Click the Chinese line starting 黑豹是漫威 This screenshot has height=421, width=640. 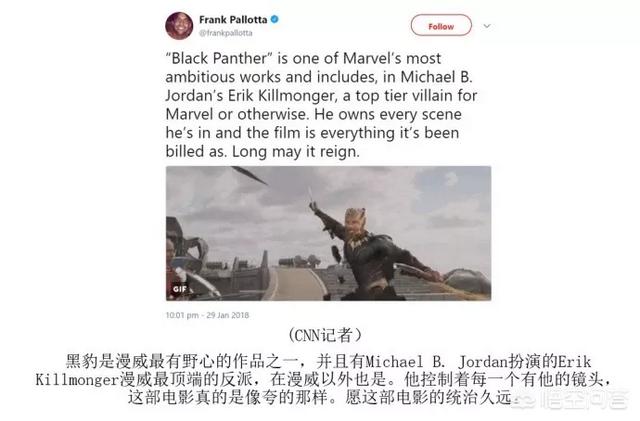pos(329,361)
